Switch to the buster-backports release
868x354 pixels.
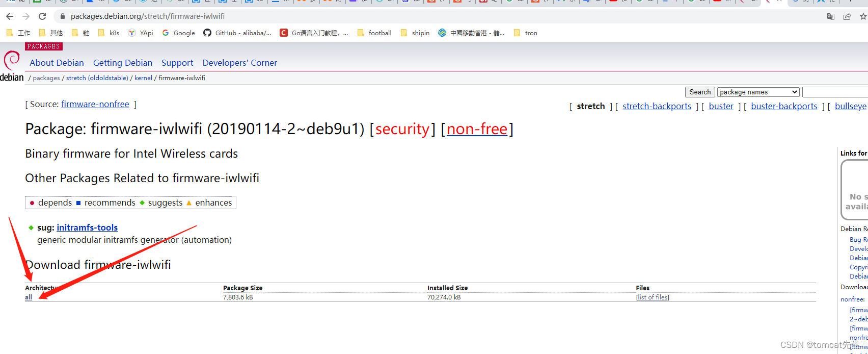coord(784,106)
